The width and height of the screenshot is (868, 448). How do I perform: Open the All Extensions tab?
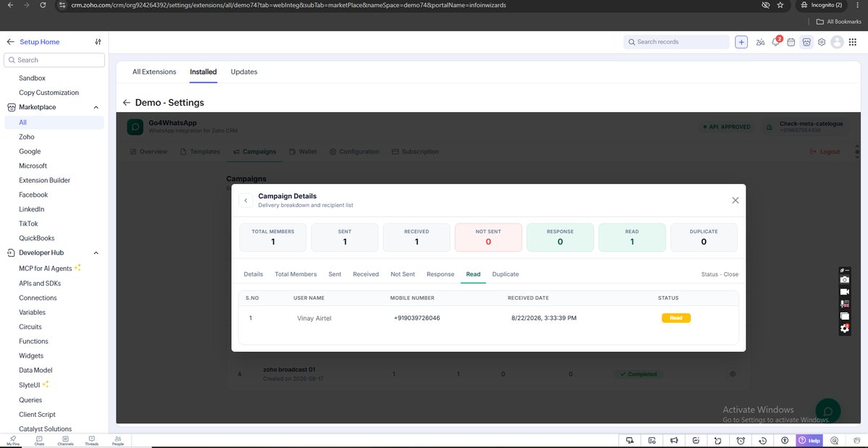pos(154,72)
